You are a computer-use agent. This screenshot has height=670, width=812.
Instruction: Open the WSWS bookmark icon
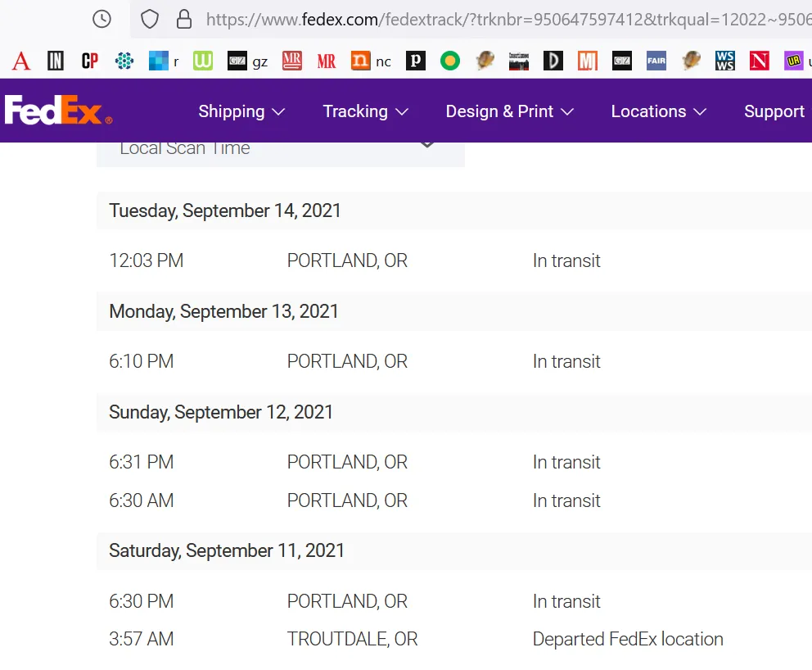coord(725,61)
